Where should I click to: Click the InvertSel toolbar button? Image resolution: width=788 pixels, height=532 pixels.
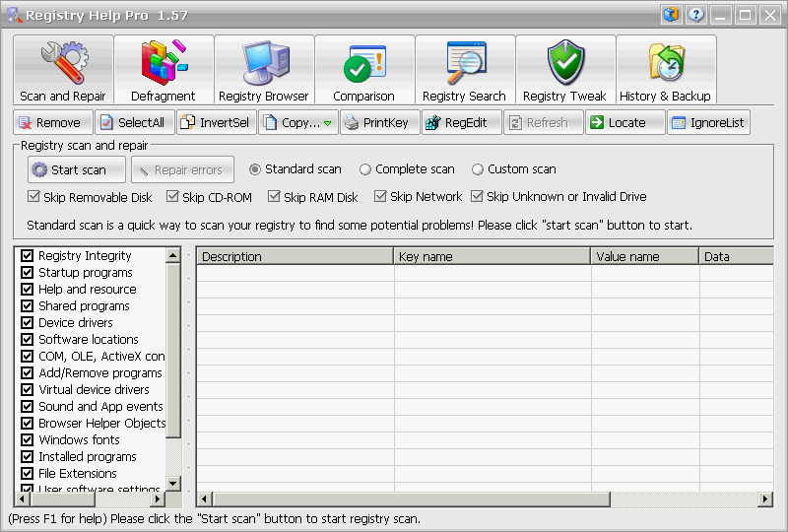click(217, 123)
